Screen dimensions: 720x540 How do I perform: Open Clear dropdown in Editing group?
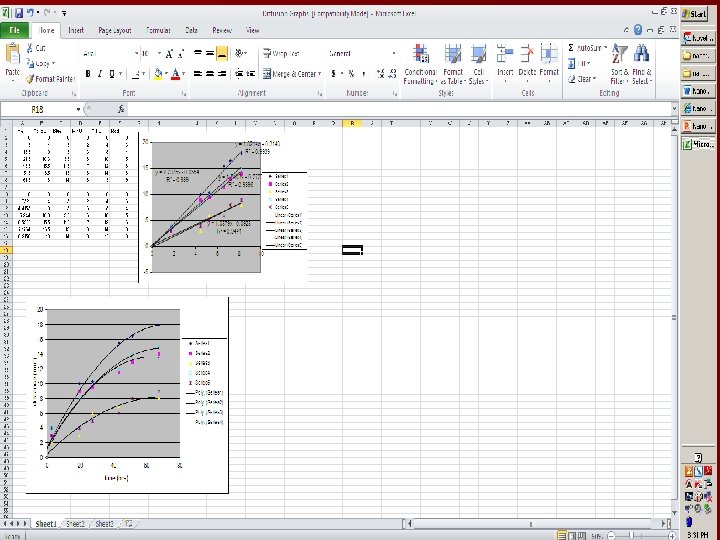tap(582, 79)
